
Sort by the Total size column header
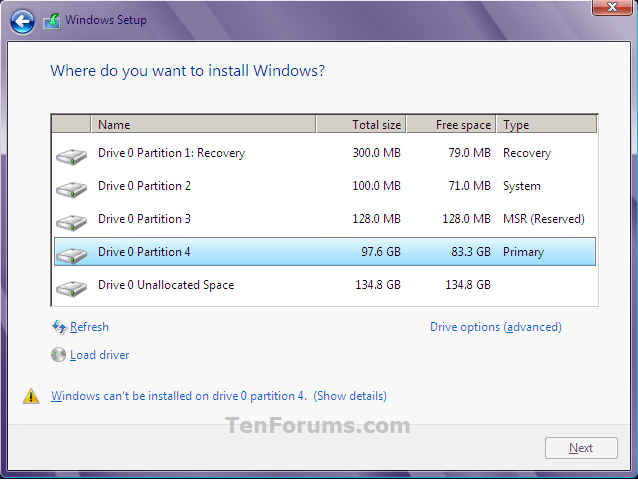click(x=361, y=124)
